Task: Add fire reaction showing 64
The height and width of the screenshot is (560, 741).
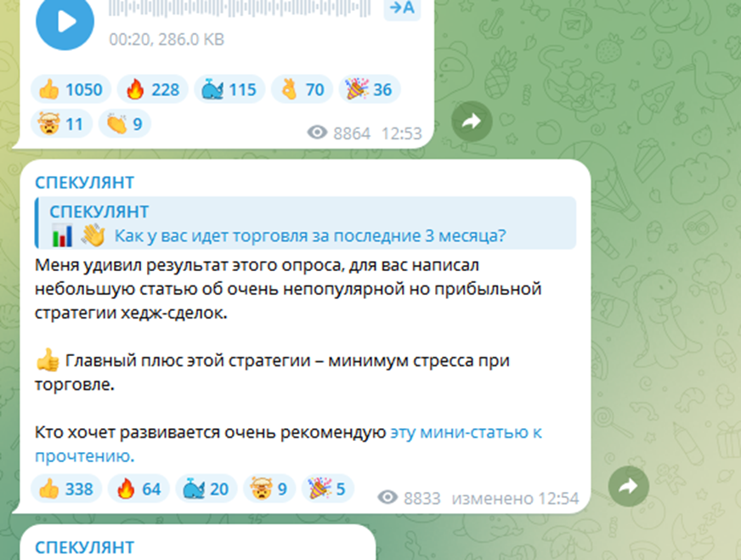Action: (x=139, y=489)
